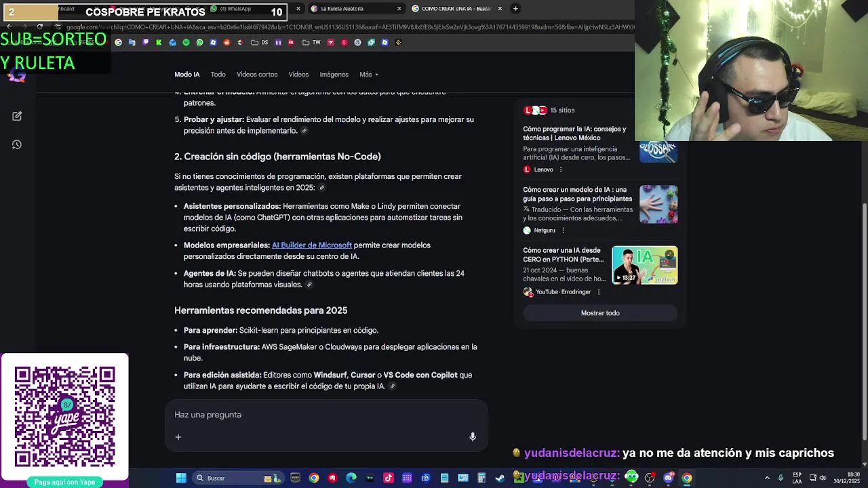Open YouTube Errodringer source options menu

[x=598, y=292]
